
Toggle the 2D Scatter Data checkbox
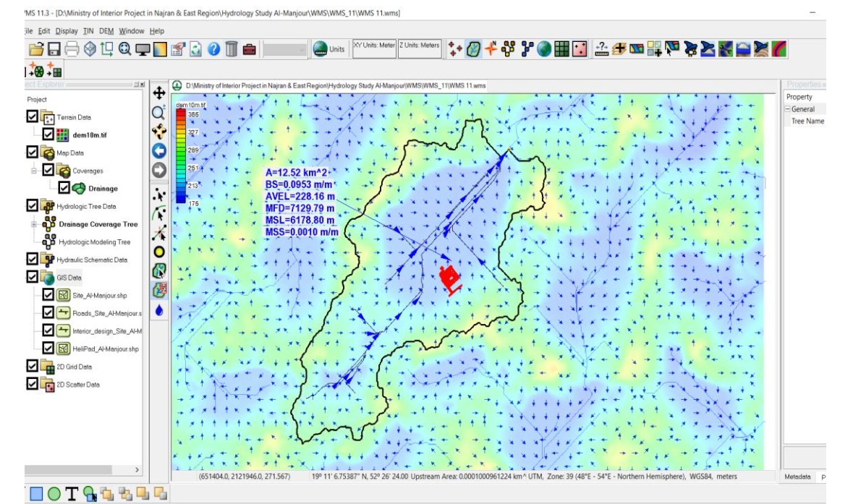(32, 384)
